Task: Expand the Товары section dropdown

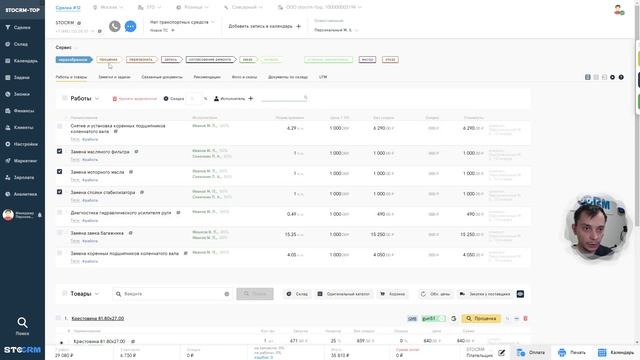Action: (x=97, y=293)
